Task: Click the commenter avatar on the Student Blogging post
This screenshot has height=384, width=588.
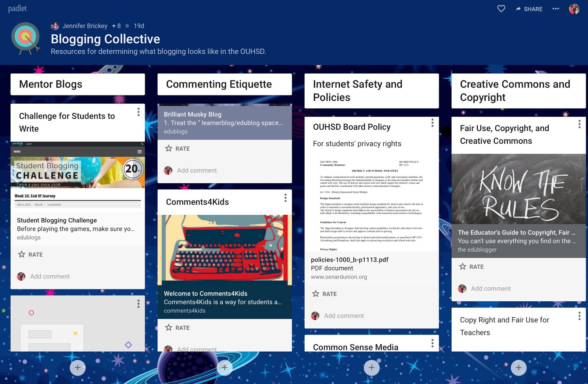Action: click(21, 276)
